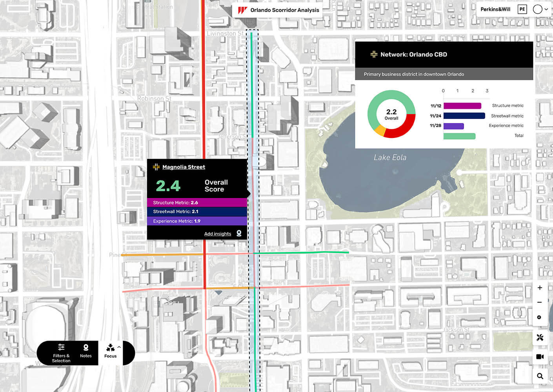The height and width of the screenshot is (392, 553).
Task: Open the wrench and screwdriver tools
Action: click(540, 338)
